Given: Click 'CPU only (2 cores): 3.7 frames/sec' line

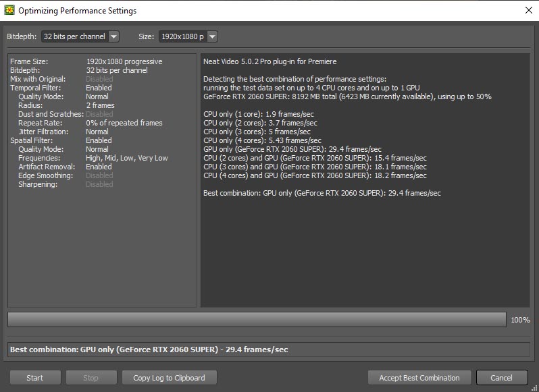Looking at the screenshot, I should pos(260,123).
